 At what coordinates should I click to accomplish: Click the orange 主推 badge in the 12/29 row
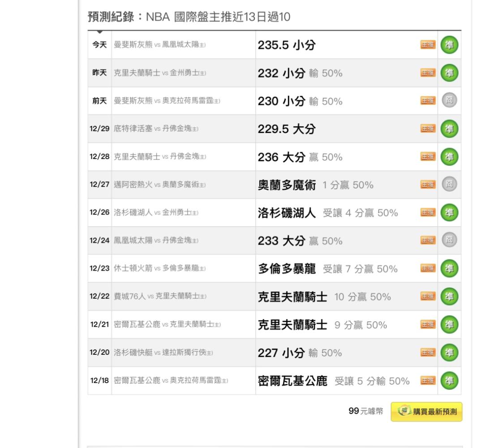pos(428,129)
